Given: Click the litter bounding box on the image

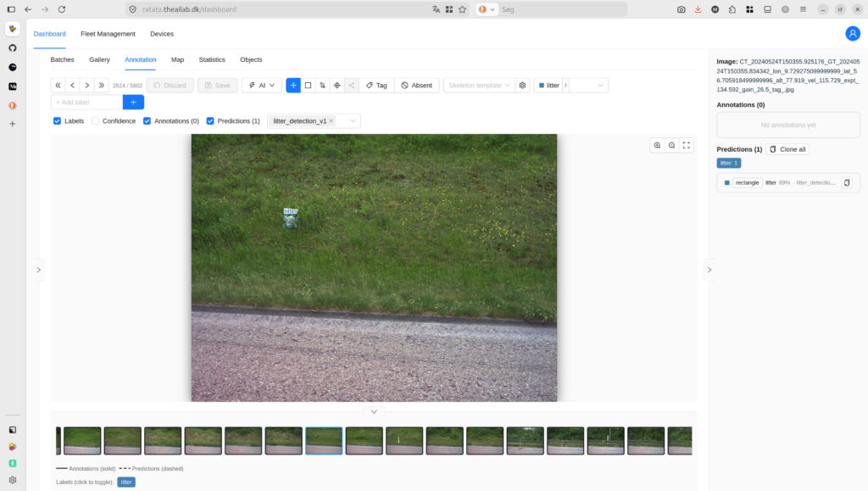Looking at the screenshot, I should pos(290,220).
